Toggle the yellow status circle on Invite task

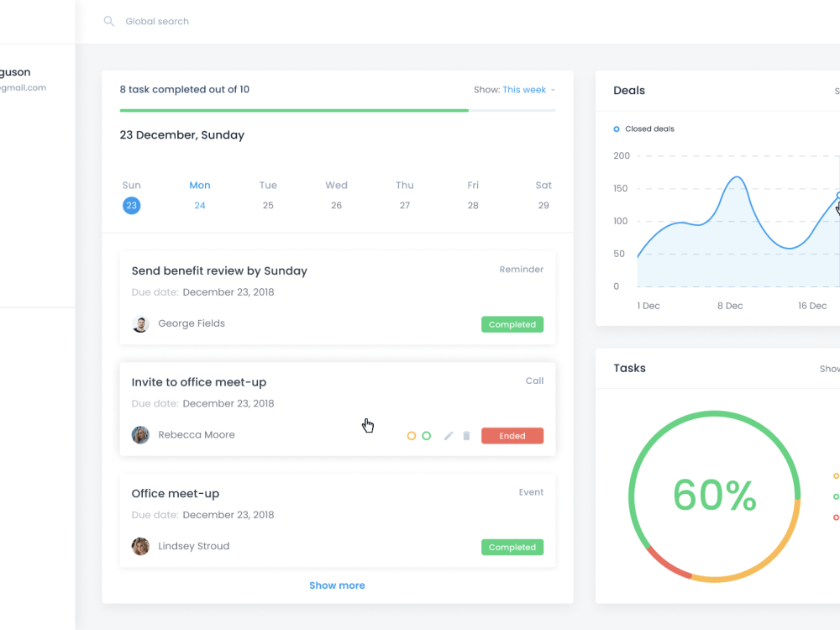click(x=412, y=435)
